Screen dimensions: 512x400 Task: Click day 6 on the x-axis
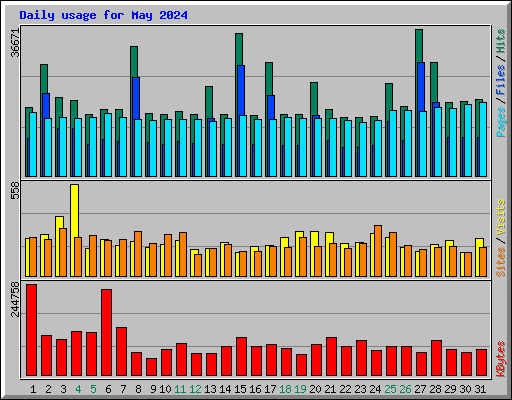point(108,389)
